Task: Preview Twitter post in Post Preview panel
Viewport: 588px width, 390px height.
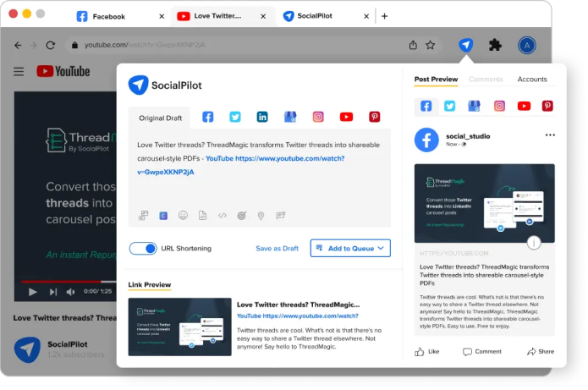Action: coord(449,106)
